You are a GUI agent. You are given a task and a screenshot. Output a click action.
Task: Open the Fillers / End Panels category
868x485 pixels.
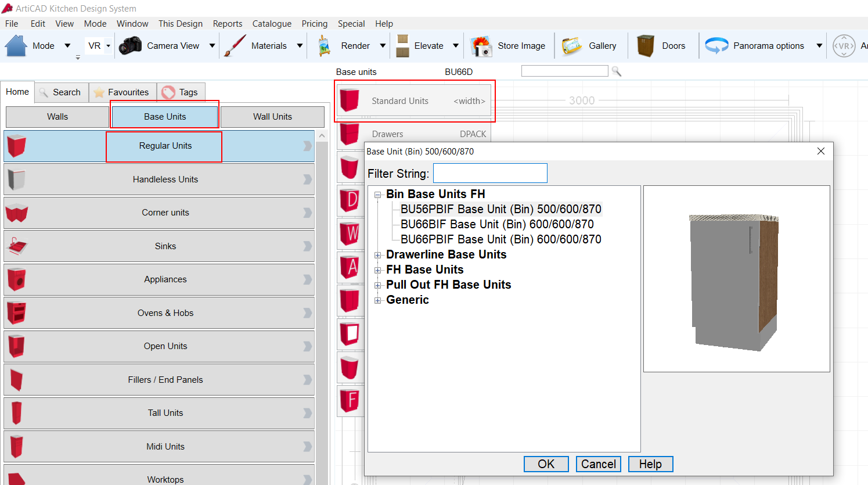pos(159,380)
